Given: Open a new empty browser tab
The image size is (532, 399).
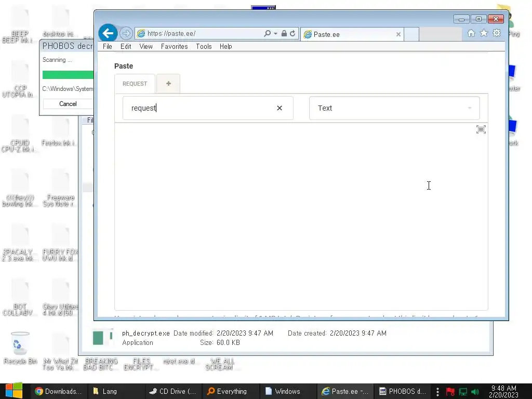Looking at the screenshot, I should pos(411,34).
